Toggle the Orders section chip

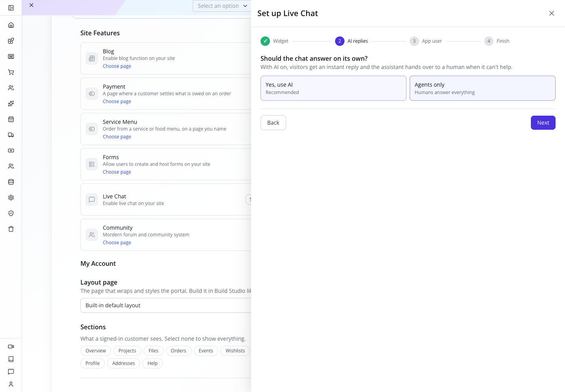tap(179, 351)
